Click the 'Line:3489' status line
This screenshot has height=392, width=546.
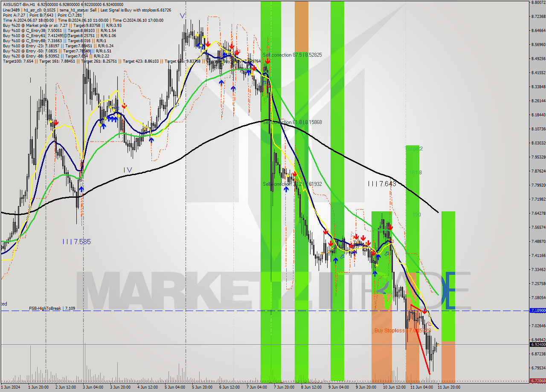[x=87, y=10]
